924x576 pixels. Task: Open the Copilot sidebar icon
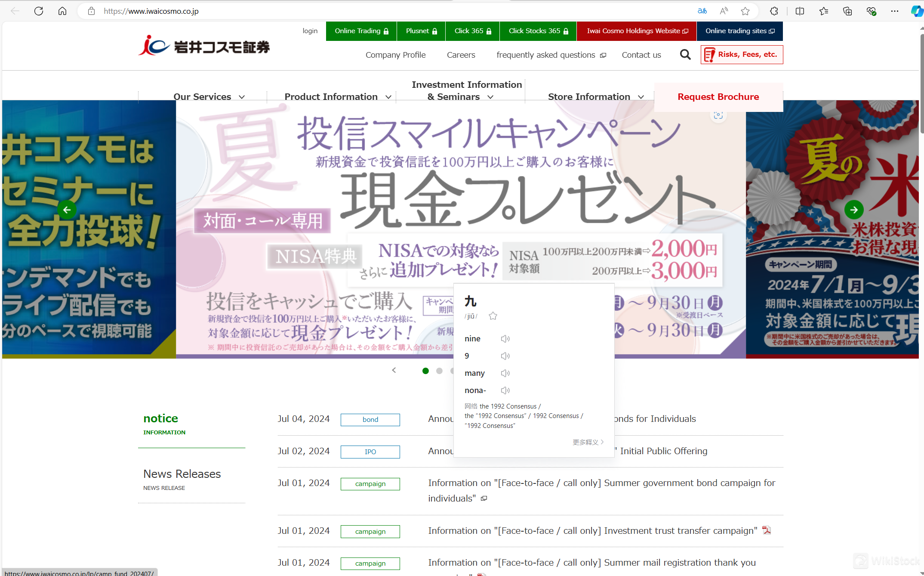(917, 11)
